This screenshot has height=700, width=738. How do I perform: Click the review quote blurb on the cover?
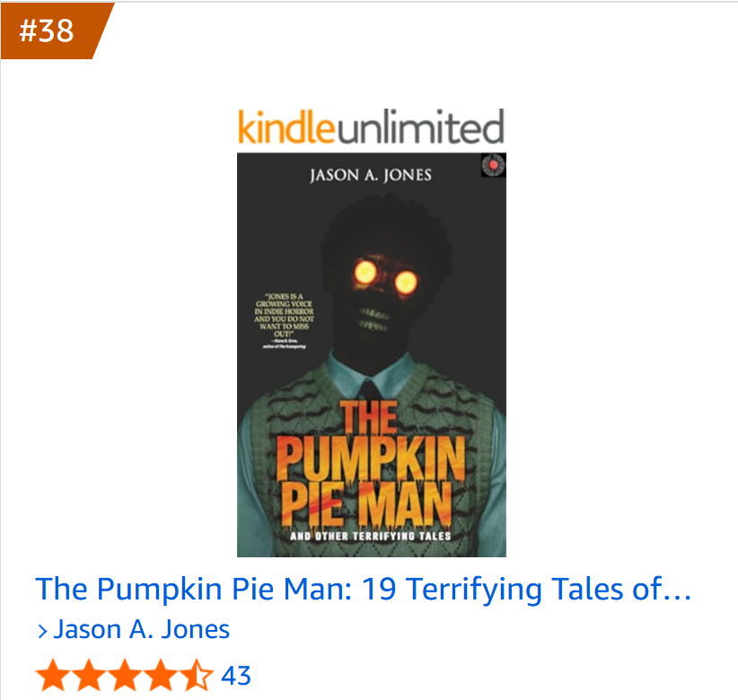click(285, 321)
